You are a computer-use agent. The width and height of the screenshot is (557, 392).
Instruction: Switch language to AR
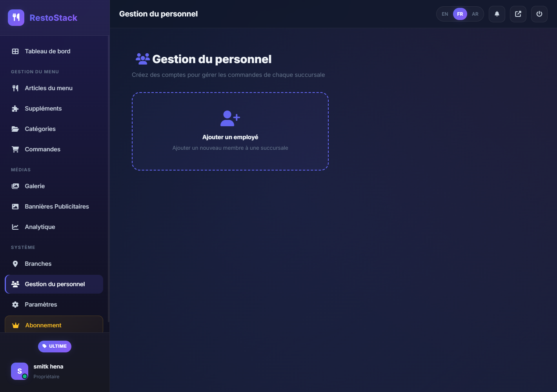tap(475, 14)
